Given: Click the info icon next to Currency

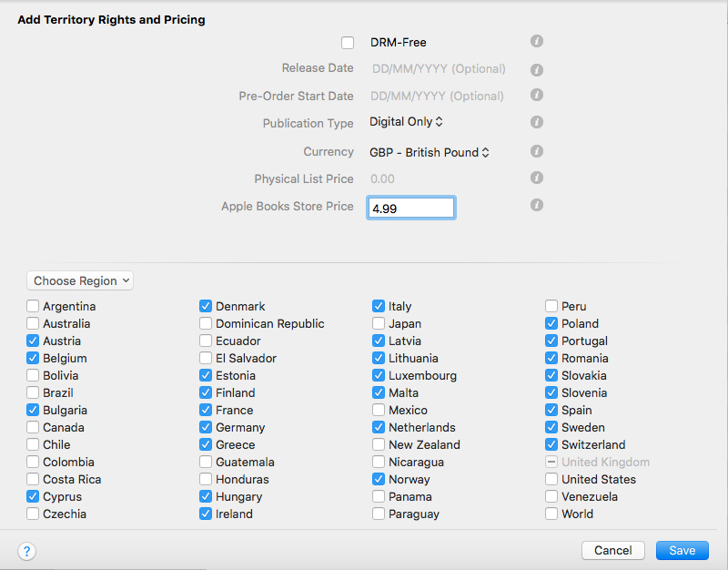Looking at the screenshot, I should click(x=536, y=151).
